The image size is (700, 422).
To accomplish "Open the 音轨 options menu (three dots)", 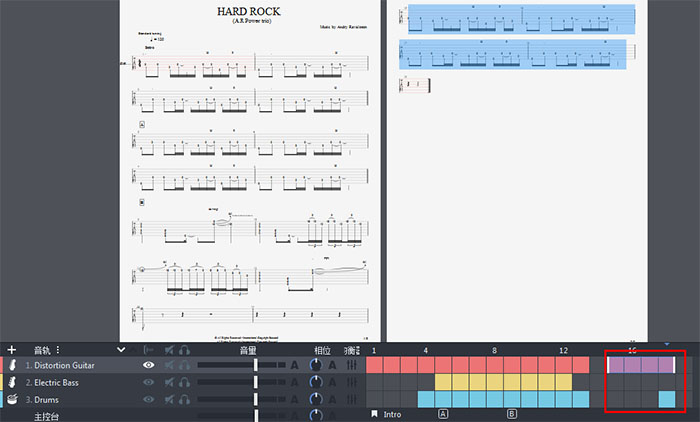I will (57, 350).
